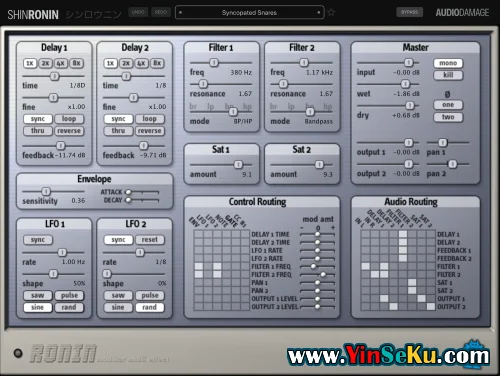
Task: Click Sat 2 amount slider handle
Action: coord(319,164)
